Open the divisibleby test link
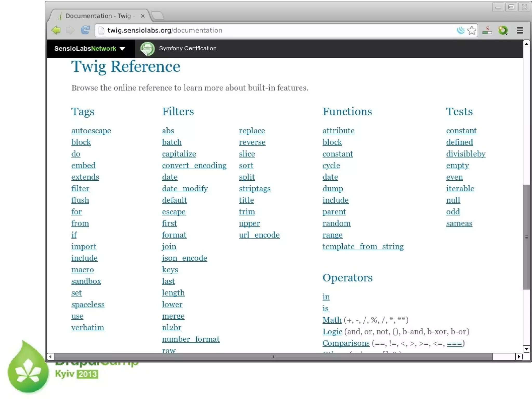 466,154
